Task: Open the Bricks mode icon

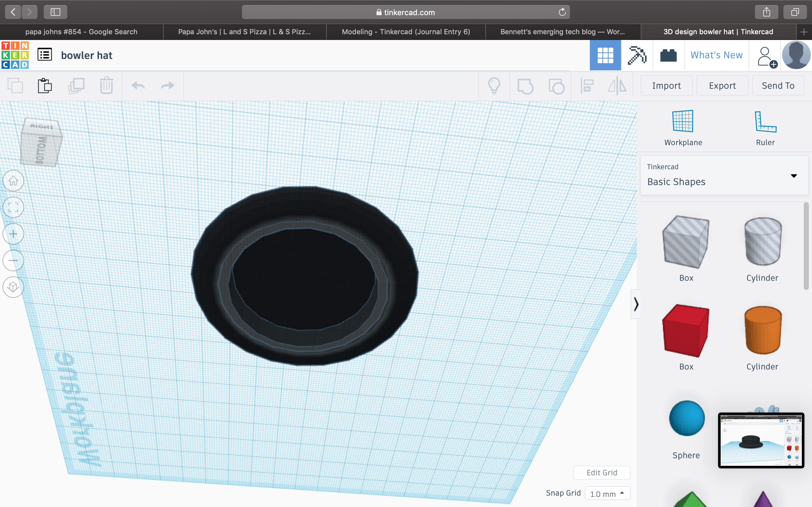Action: tap(668, 55)
